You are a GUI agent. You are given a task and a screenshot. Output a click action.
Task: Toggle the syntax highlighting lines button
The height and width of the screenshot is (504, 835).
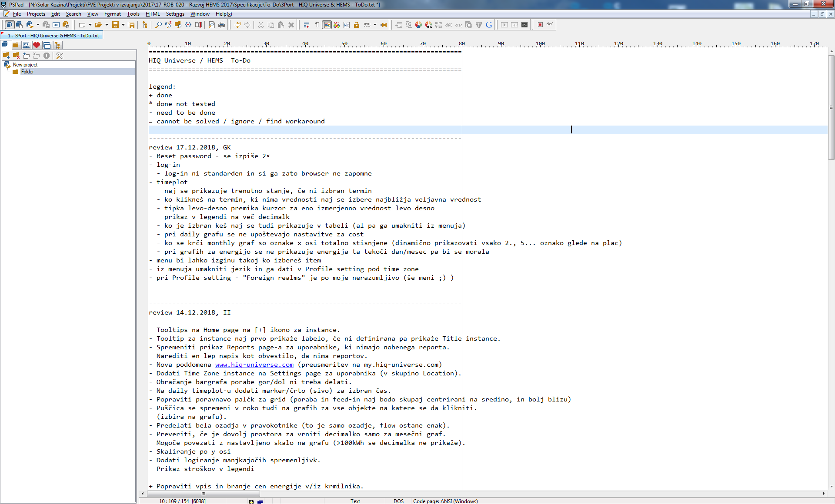(x=327, y=25)
